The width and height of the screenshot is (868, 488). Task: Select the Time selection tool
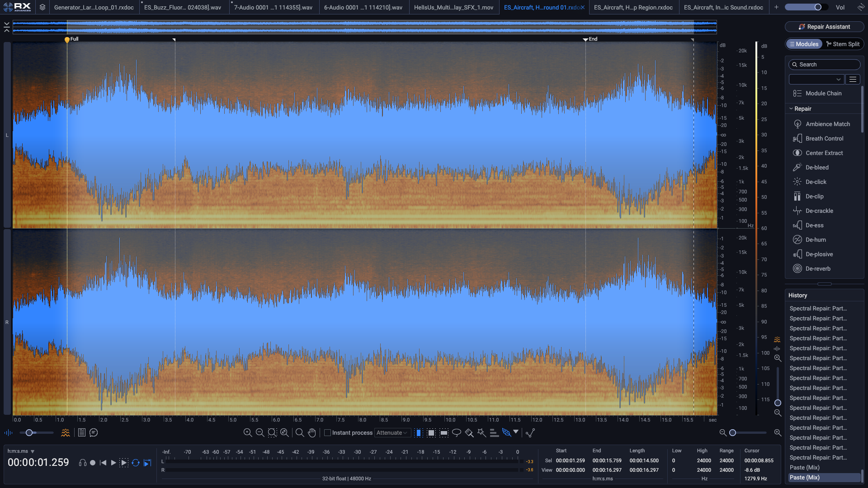pyautogui.click(x=419, y=433)
